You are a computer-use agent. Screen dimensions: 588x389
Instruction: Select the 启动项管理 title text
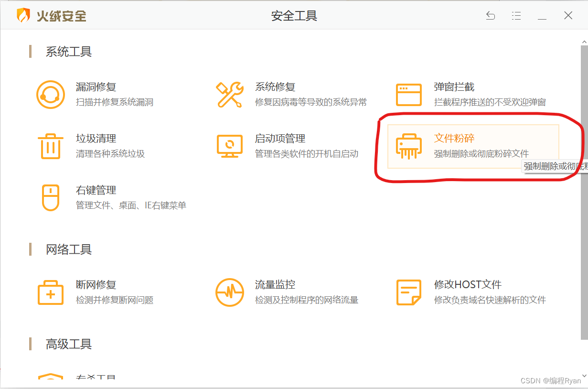coord(280,139)
